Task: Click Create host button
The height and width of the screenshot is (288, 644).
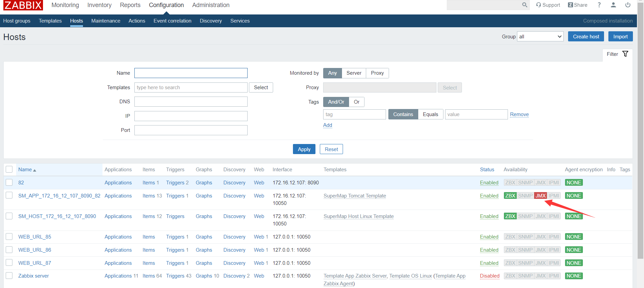Action: pos(586,36)
